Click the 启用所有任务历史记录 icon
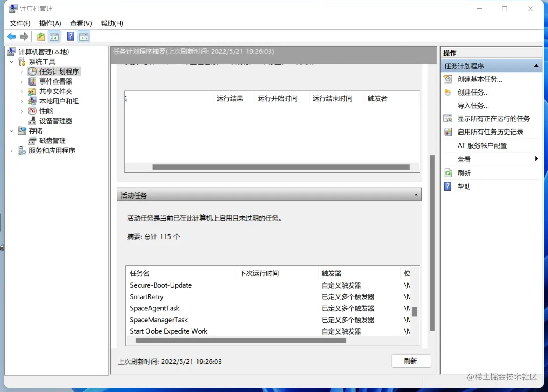The image size is (548, 392). pos(448,132)
